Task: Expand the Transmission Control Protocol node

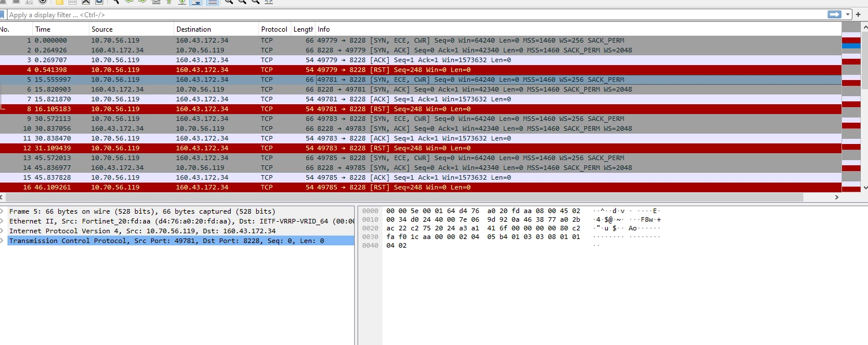Action: [x=2, y=241]
